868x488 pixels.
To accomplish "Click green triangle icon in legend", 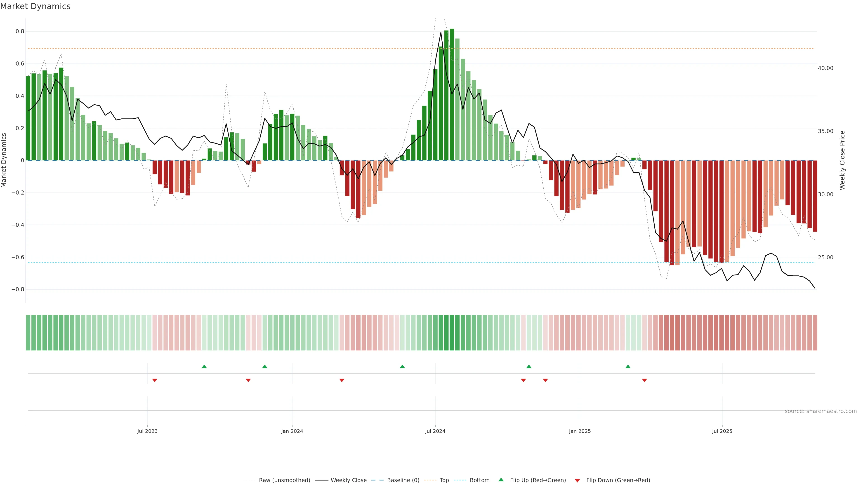I will (x=501, y=480).
